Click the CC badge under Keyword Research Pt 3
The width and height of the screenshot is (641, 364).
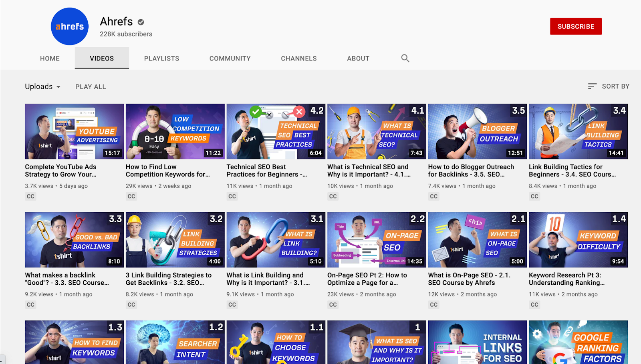[534, 305]
